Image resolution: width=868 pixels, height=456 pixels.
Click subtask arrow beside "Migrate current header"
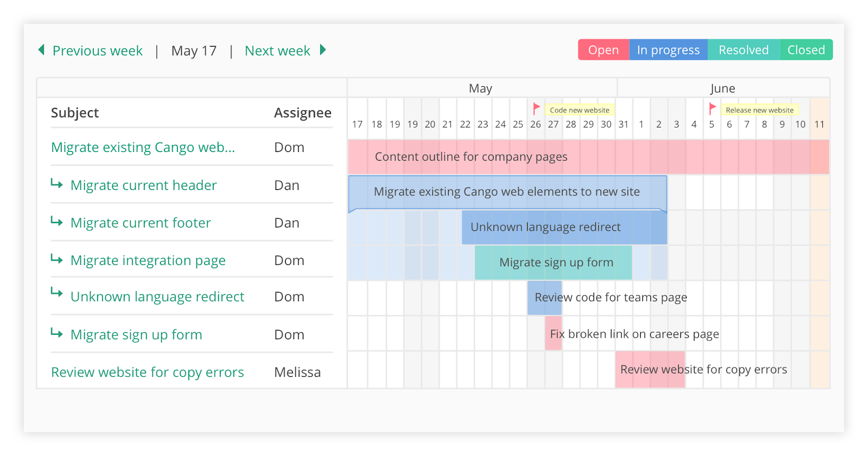[58, 184]
